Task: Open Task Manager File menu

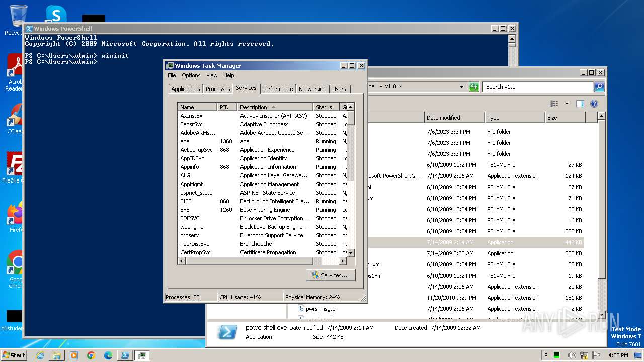Action: tap(172, 75)
